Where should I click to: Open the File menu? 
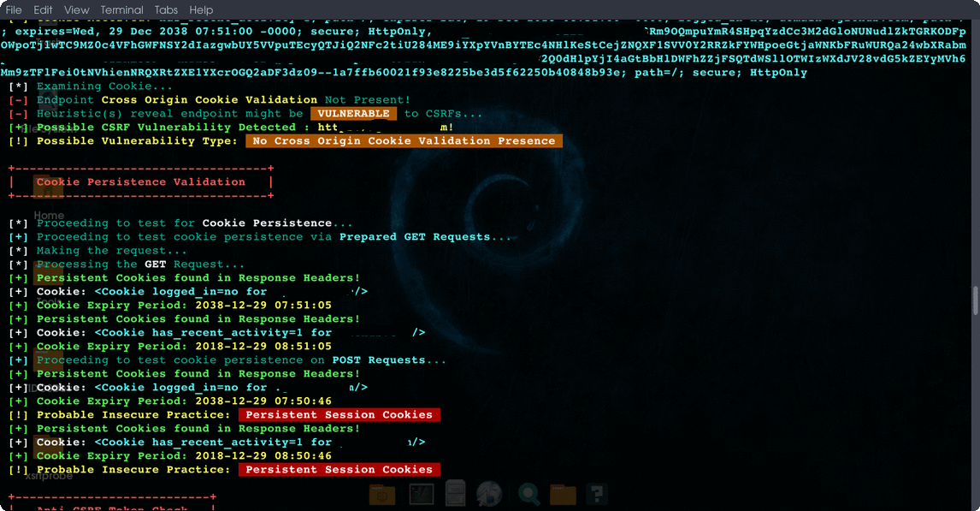tap(14, 9)
